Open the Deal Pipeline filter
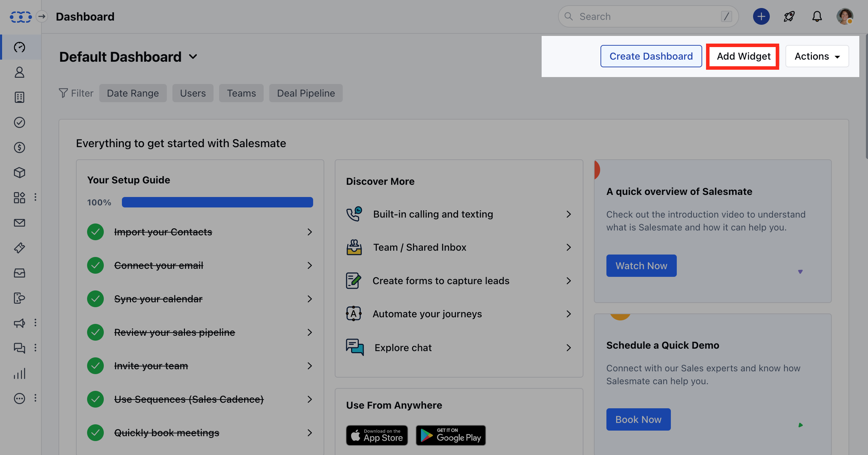868x455 pixels. (306, 93)
